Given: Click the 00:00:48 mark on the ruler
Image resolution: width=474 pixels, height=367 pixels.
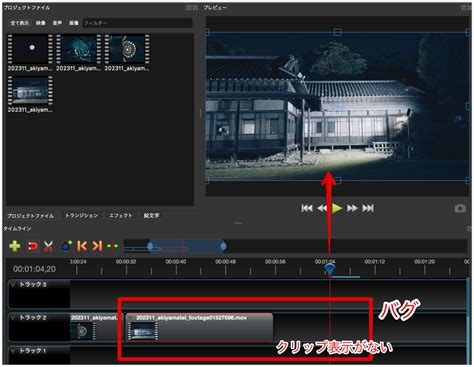Looking at the screenshot, I should click(225, 262).
